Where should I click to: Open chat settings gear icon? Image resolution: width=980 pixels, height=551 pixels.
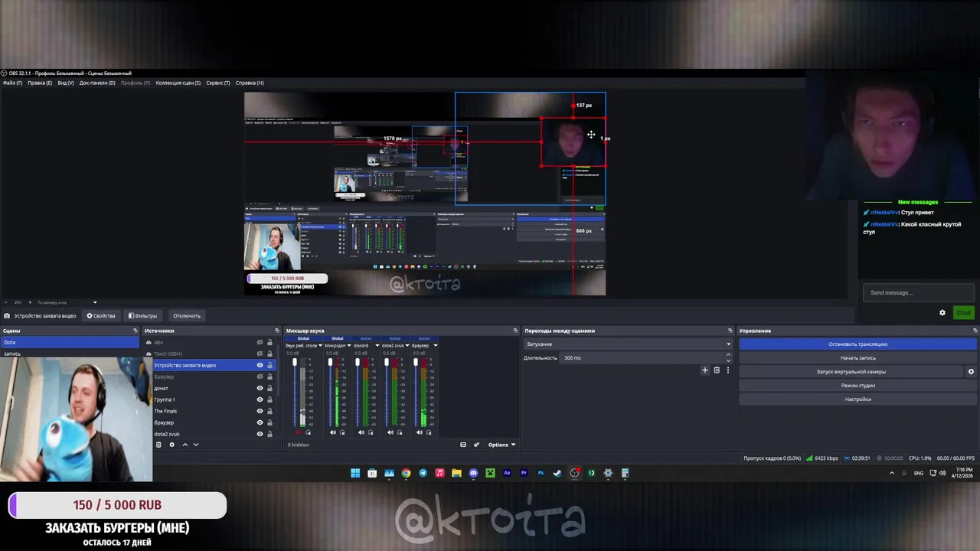point(942,312)
